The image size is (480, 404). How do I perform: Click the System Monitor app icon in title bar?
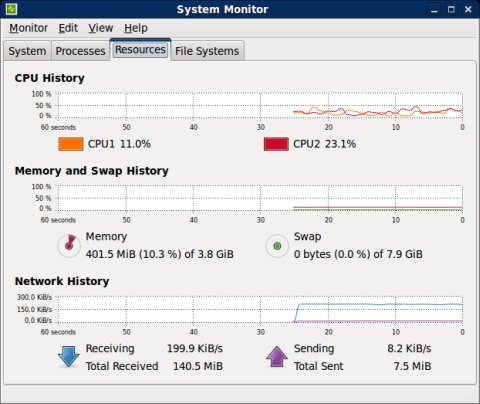[11, 9]
